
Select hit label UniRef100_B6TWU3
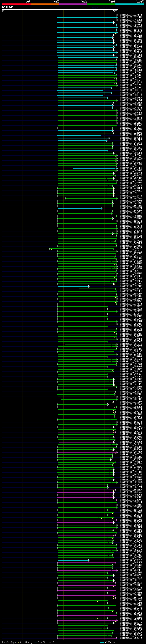(x=131, y=40)
